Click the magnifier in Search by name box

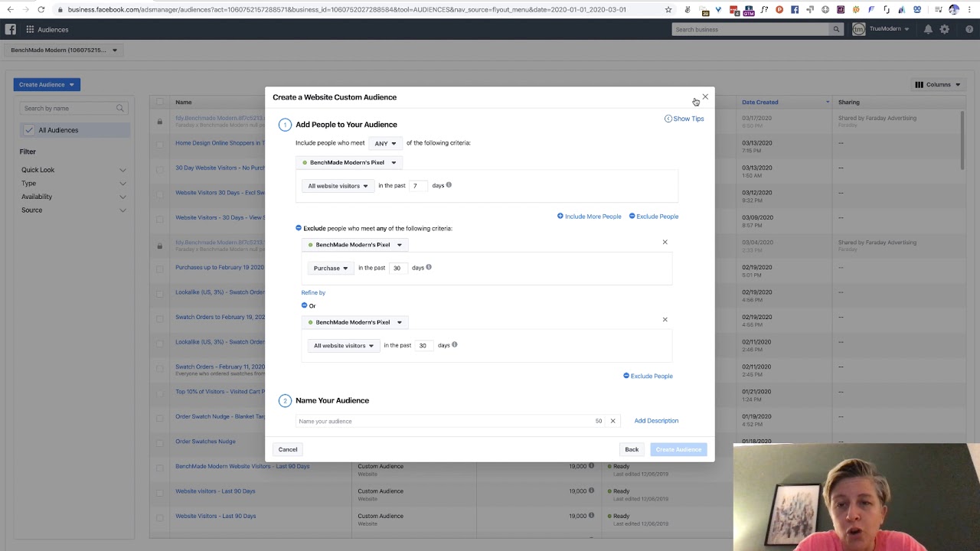click(x=120, y=109)
